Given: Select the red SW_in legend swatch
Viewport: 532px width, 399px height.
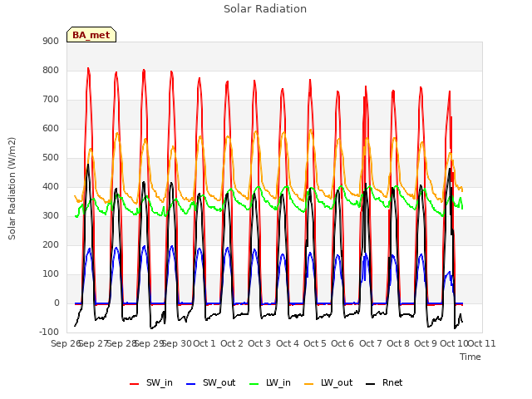Looking at the screenshot, I should tap(135, 384).
